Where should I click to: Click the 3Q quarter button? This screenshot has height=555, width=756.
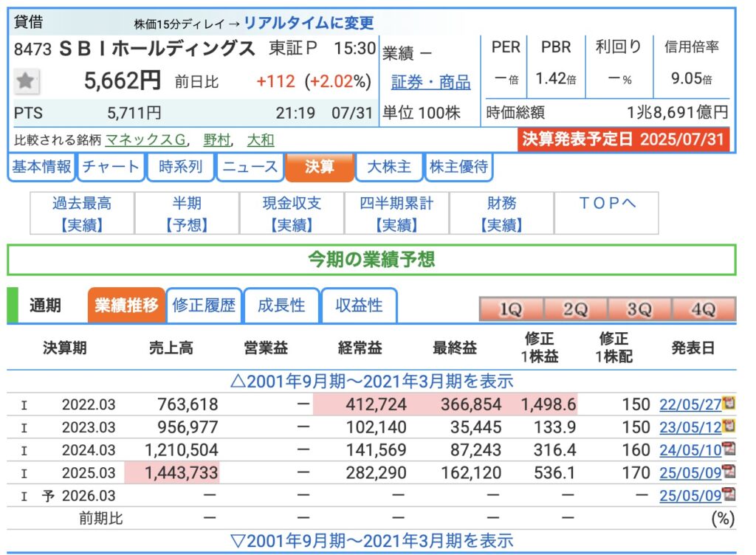(640, 309)
